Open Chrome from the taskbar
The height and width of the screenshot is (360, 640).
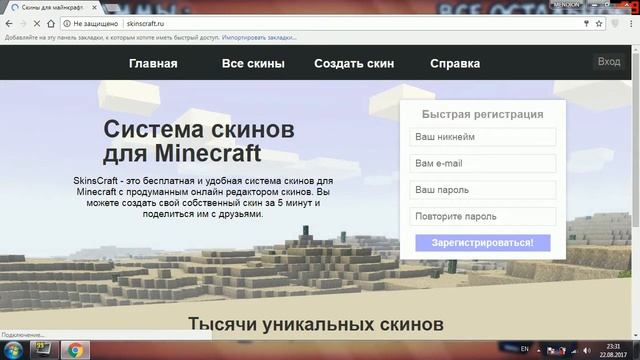[76, 350]
